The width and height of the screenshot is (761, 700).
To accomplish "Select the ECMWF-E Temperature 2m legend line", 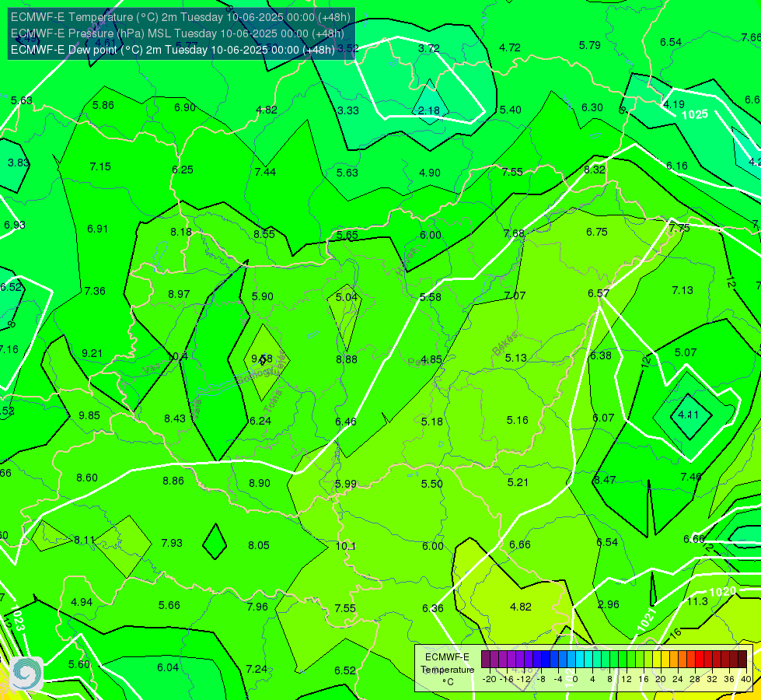I will click(180, 17).
